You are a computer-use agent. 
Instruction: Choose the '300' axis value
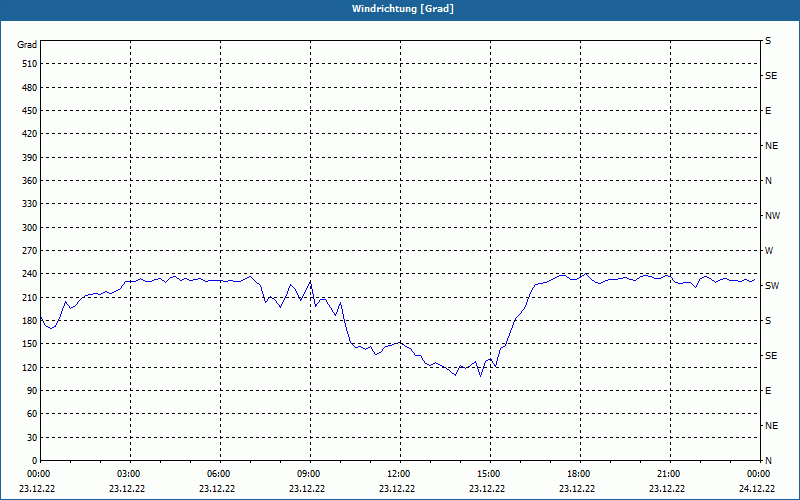click(30, 228)
